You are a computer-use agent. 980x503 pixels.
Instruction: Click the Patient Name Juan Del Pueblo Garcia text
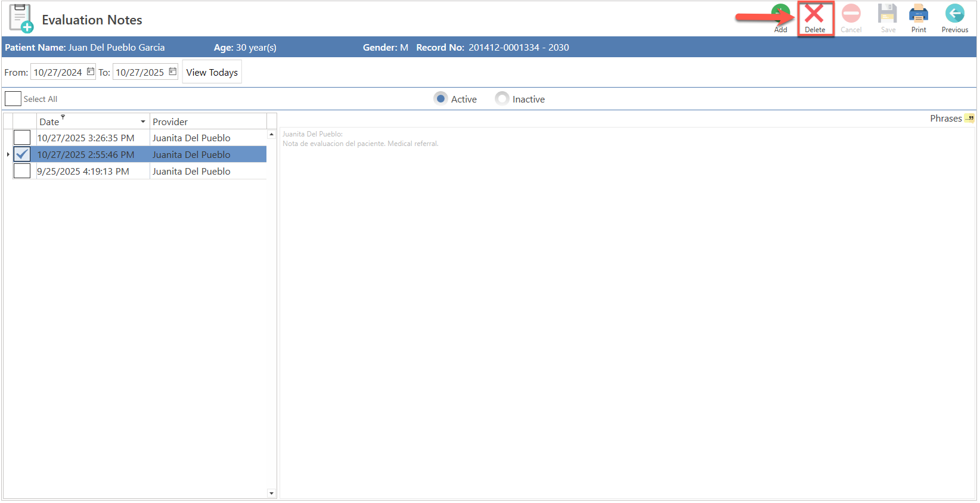click(85, 47)
